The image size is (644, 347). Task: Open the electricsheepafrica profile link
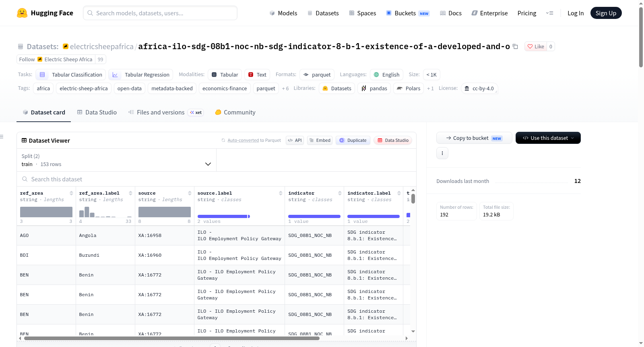pos(101,46)
